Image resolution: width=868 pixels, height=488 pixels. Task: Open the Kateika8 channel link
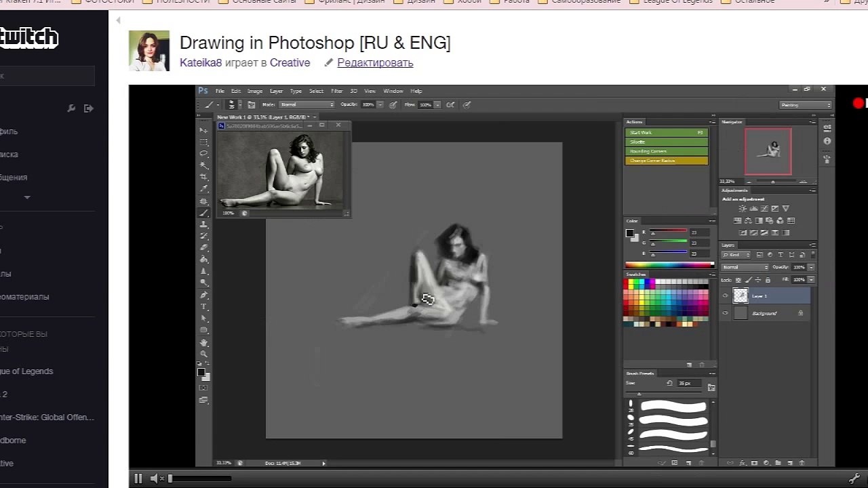coord(201,62)
